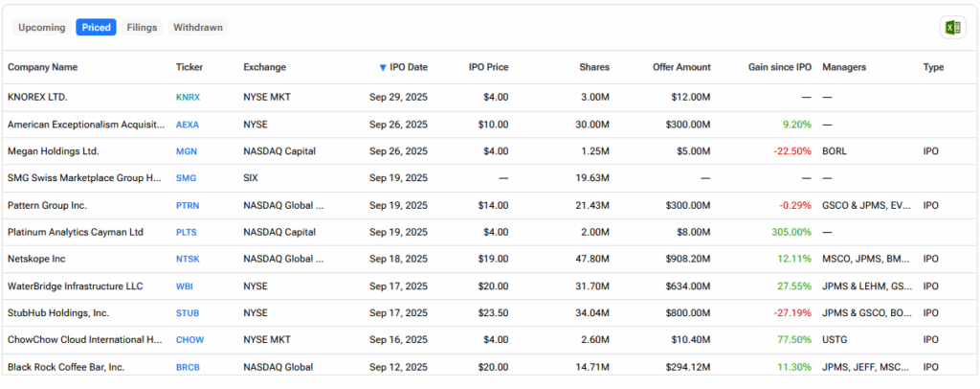Image resolution: width=980 pixels, height=389 pixels.
Task: Click the BRCB ticker link
Action: point(189,367)
